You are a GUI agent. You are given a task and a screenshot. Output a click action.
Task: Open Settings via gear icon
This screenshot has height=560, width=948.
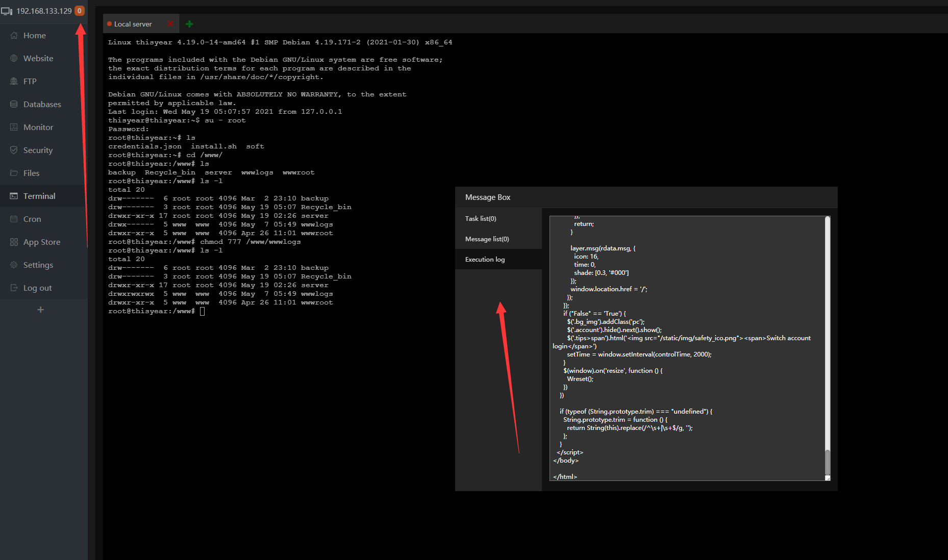[x=14, y=265]
